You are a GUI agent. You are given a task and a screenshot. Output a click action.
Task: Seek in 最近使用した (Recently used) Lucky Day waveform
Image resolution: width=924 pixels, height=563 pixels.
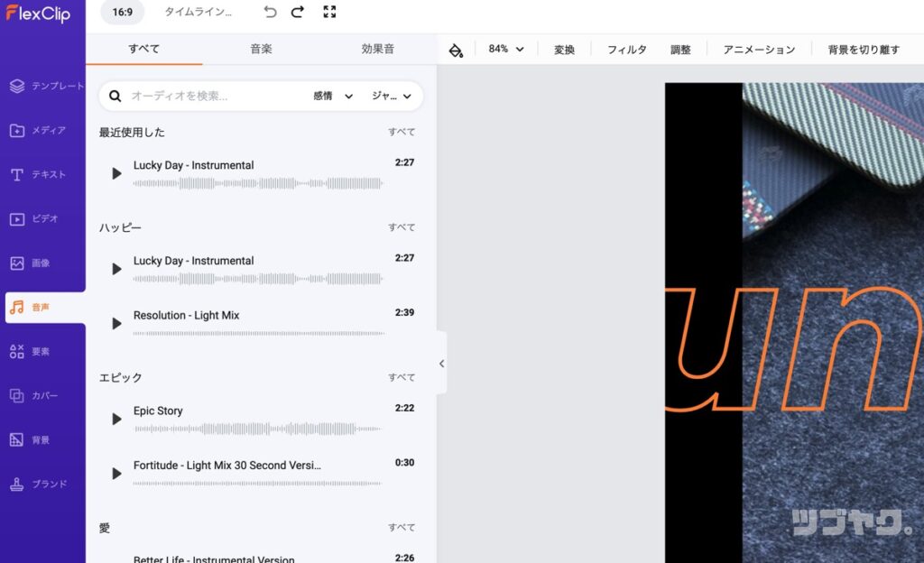[258, 183]
